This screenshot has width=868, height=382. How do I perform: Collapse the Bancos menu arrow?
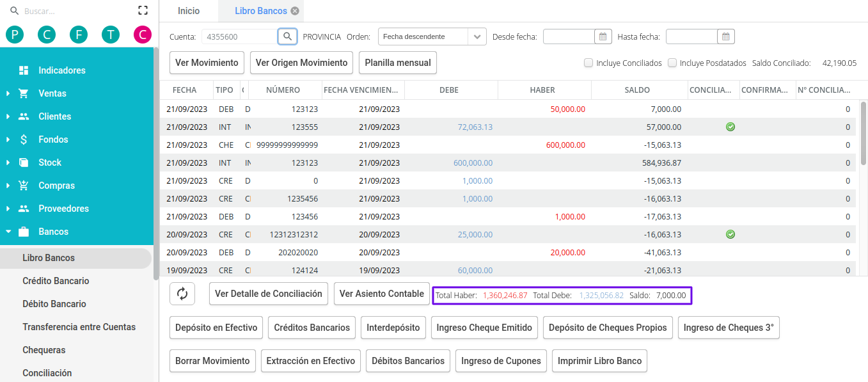[8, 232]
